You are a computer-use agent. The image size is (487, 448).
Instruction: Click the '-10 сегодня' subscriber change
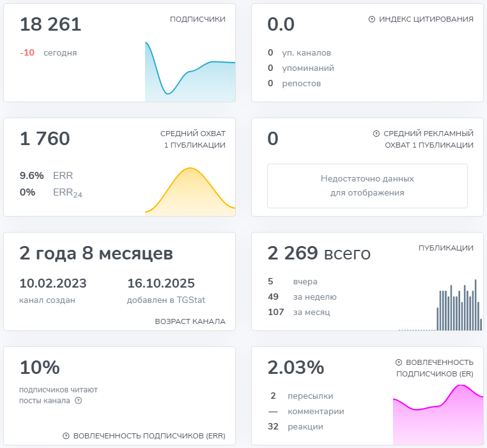click(48, 53)
